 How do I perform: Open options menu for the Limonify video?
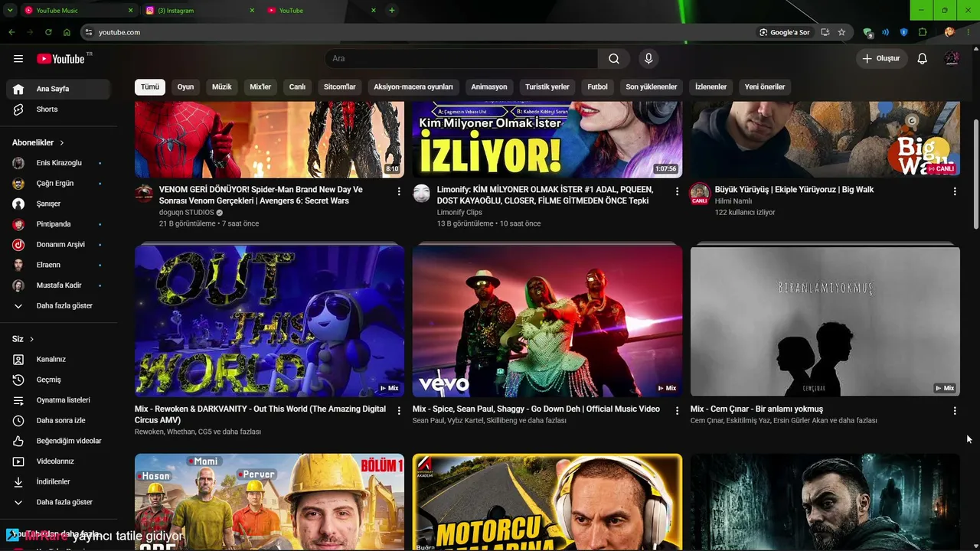pyautogui.click(x=677, y=191)
